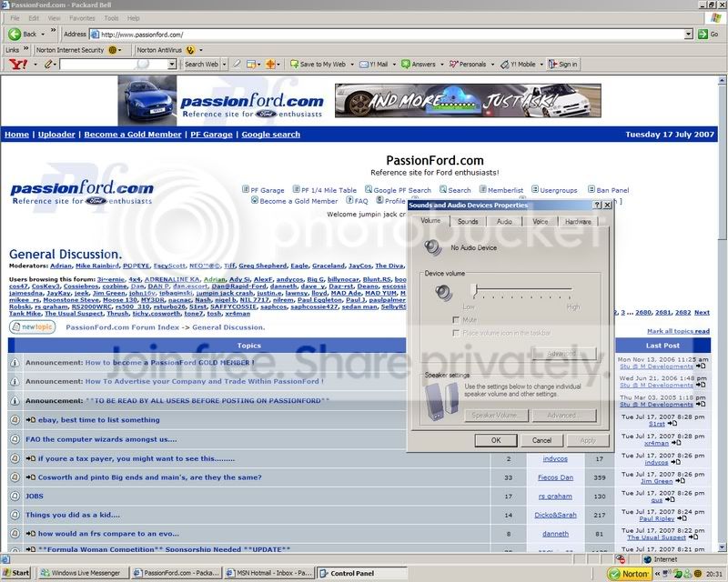Toggle Place volume icon in the taskbar checkbox
This screenshot has width=728, height=582.
point(456,333)
